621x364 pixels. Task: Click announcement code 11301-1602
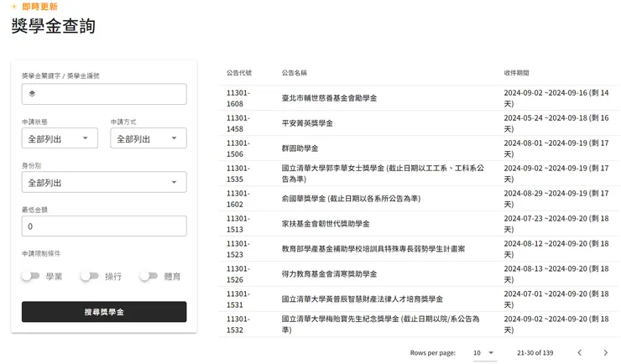click(x=238, y=199)
